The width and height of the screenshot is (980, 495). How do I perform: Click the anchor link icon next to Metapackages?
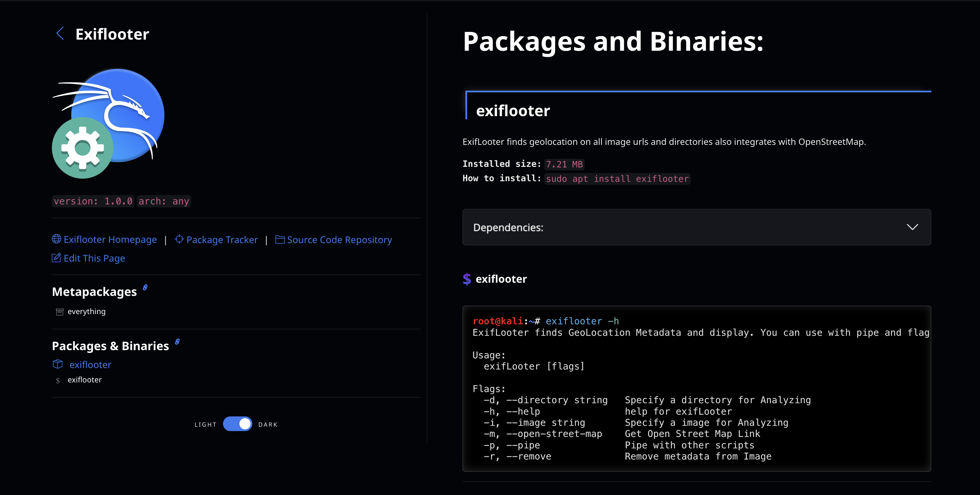click(x=145, y=287)
